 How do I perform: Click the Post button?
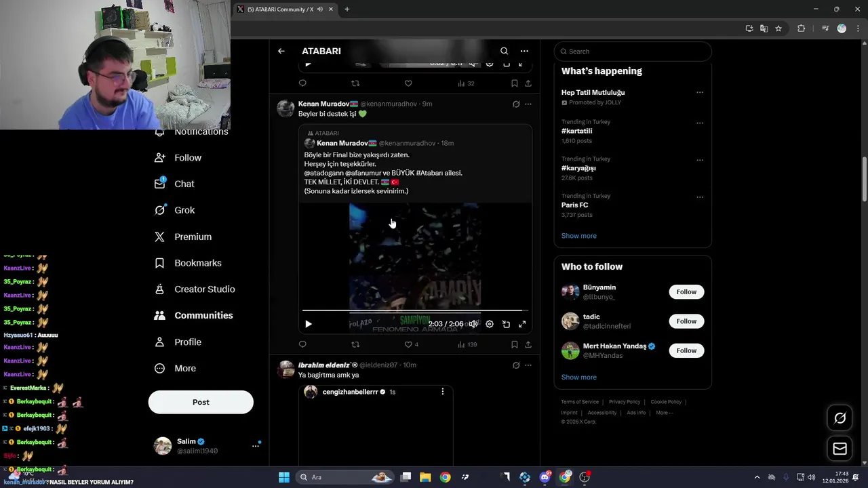point(201,402)
